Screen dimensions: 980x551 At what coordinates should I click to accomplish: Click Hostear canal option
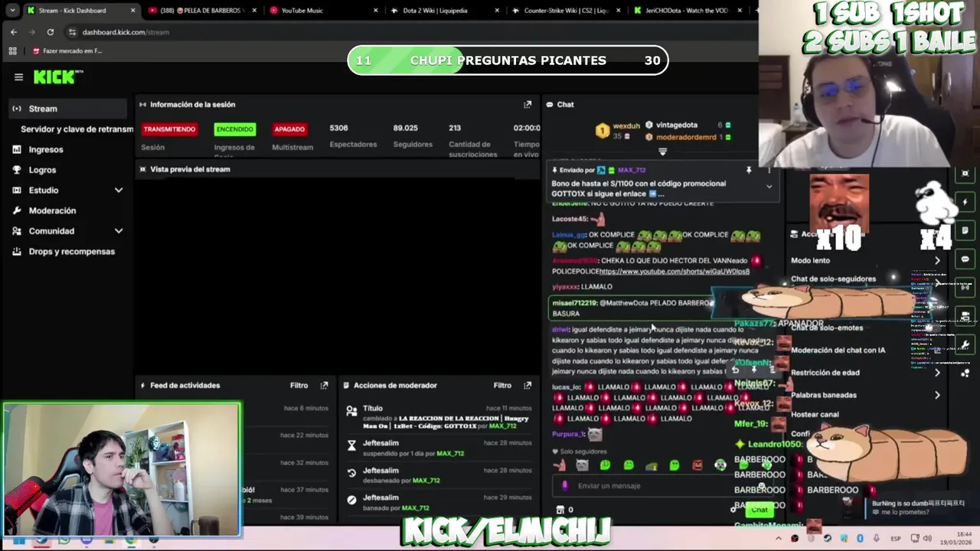[815, 414]
